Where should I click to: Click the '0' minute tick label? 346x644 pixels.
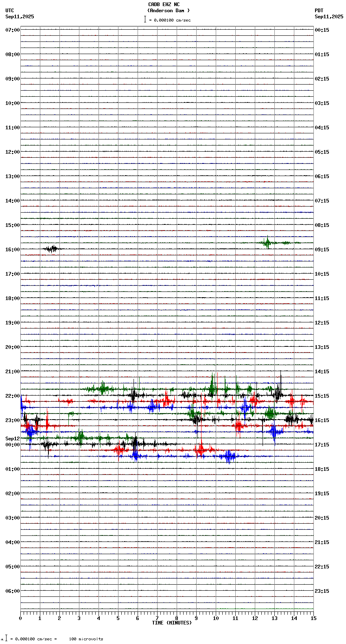20,618
